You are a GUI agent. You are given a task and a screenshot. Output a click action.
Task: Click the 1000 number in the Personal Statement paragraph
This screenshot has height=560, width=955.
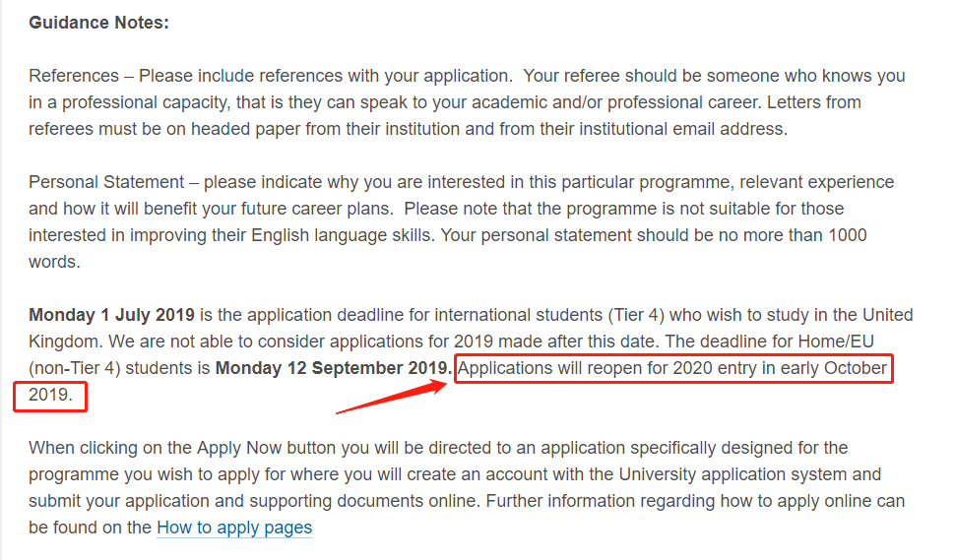(847, 235)
